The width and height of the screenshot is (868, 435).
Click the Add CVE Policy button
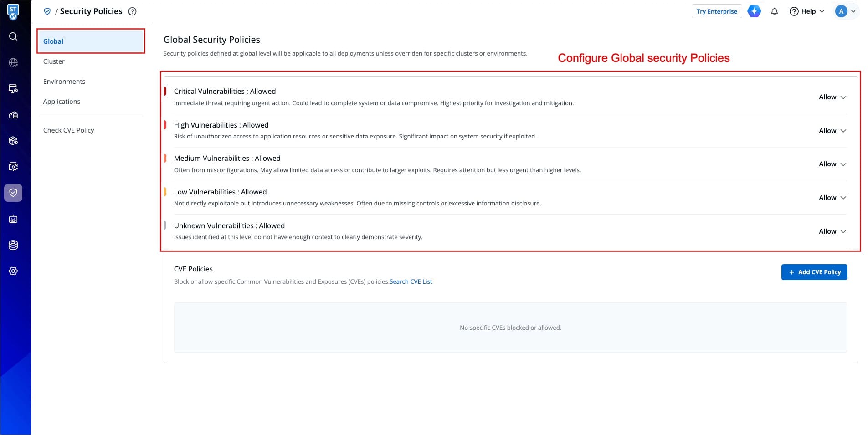click(814, 272)
